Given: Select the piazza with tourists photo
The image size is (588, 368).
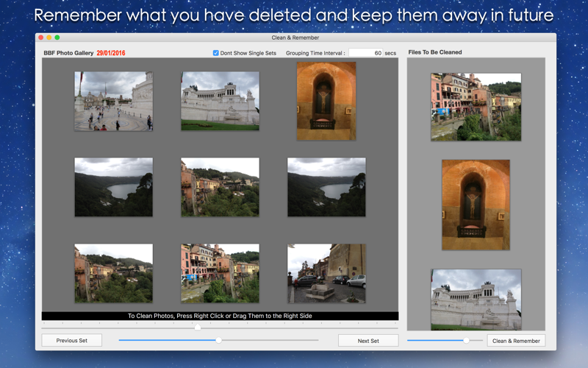Looking at the screenshot, I should (114, 102).
